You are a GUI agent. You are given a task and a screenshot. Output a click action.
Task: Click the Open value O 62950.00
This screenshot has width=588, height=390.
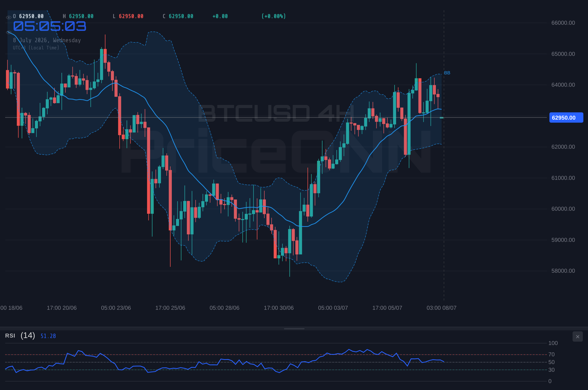pos(28,16)
